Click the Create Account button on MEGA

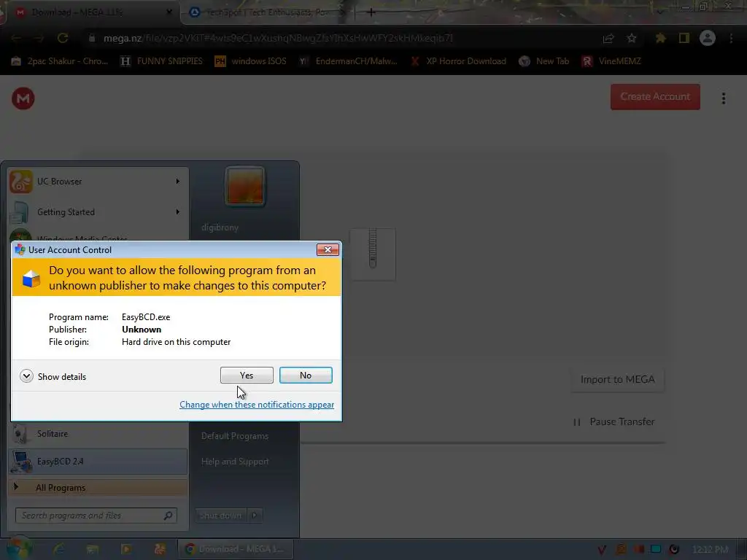pos(655,97)
